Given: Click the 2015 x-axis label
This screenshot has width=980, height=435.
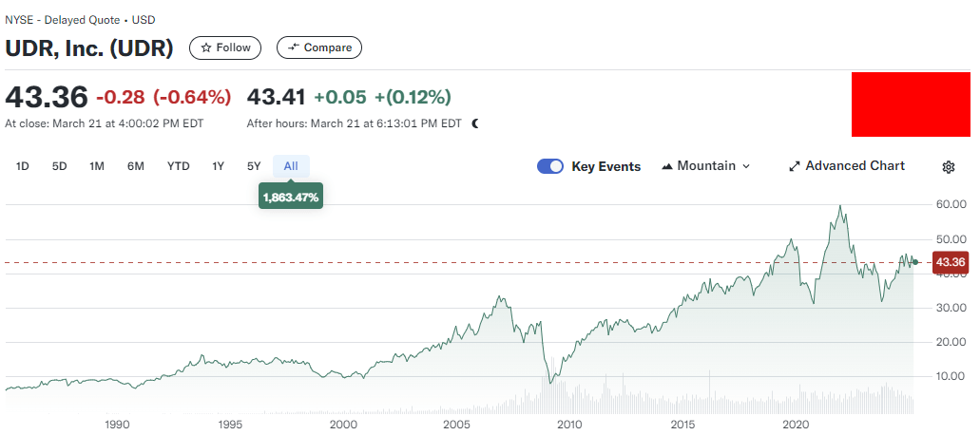Looking at the screenshot, I should coord(682,425).
